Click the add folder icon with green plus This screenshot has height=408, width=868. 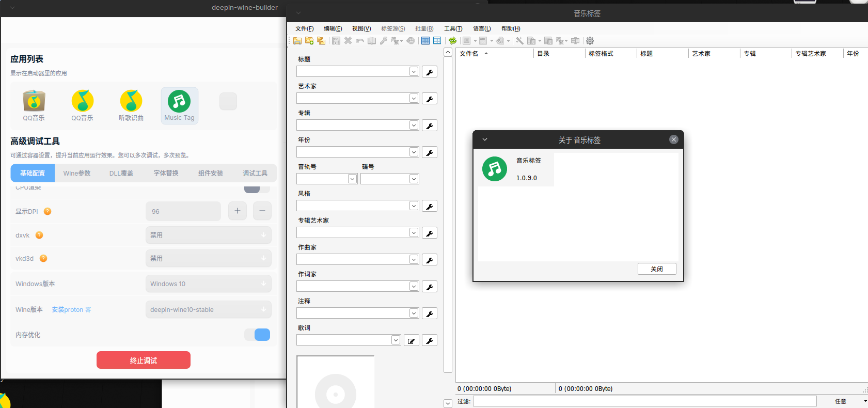(x=309, y=41)
